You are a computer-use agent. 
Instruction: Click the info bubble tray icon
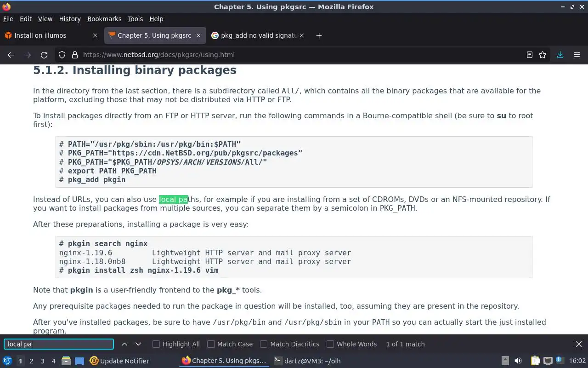point(560,361)
